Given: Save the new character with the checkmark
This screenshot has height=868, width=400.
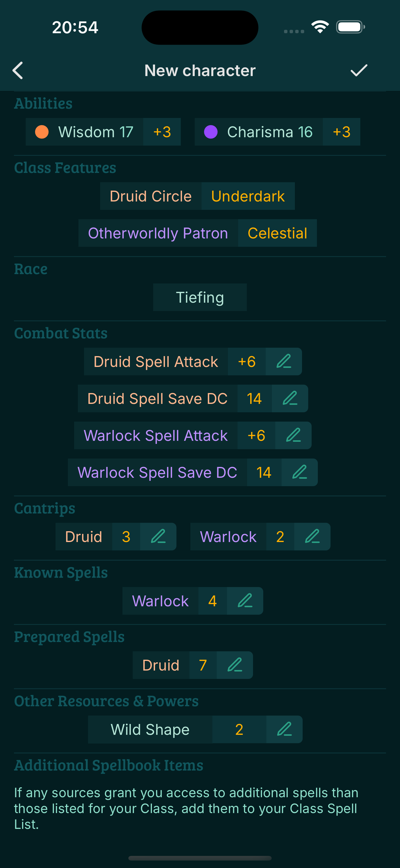Looking at the screenshot, I should click(358, 70).
